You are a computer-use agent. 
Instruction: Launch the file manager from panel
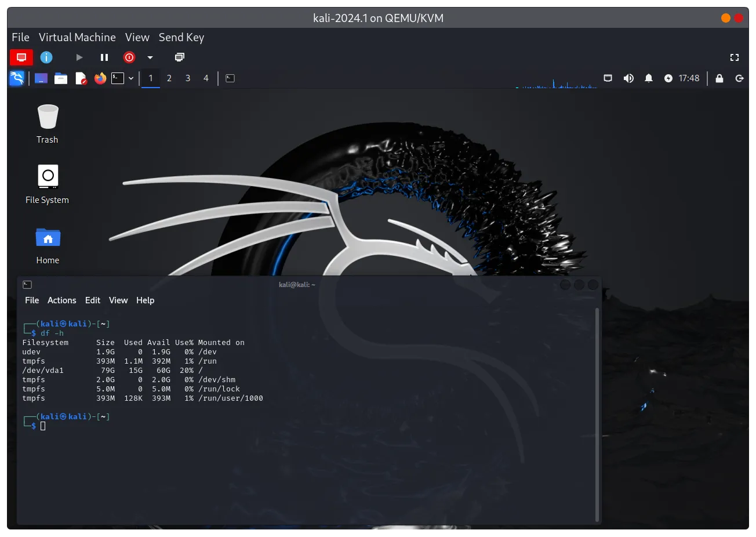[x=61, y=78]
